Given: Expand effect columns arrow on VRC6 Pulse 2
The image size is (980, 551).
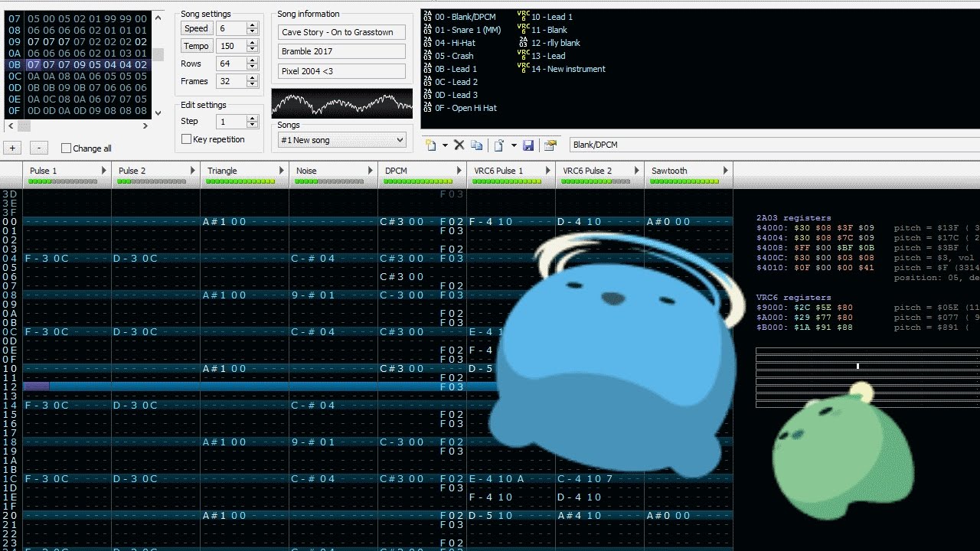Looking at the screenshot, I should click(637, 171).
